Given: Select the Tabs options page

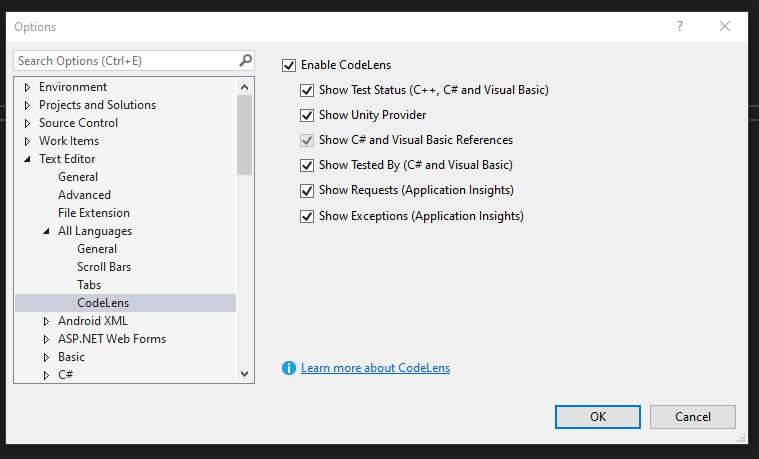Looking at the screenshot, I should coord(89,285).
